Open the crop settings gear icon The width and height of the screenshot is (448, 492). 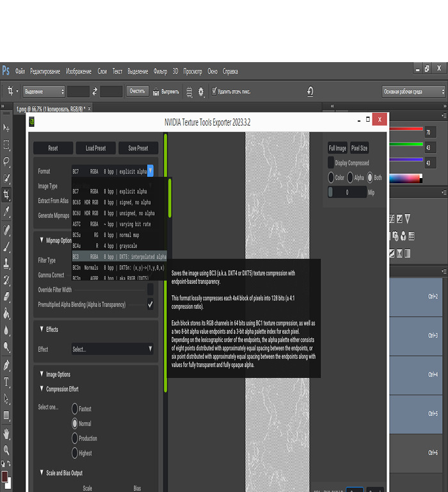[201, 92]
